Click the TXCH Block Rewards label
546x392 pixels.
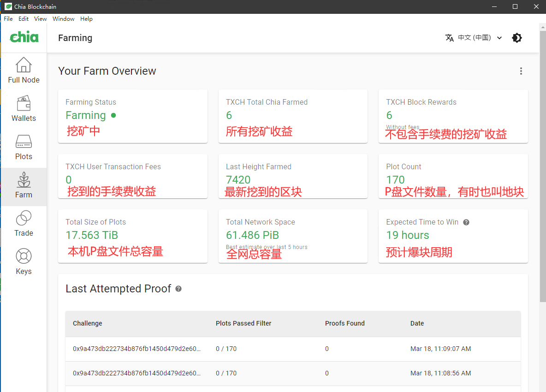[421, 102]
